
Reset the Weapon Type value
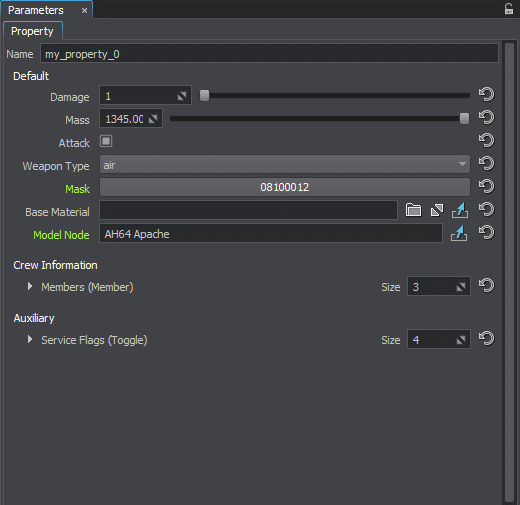pos(486,163)
